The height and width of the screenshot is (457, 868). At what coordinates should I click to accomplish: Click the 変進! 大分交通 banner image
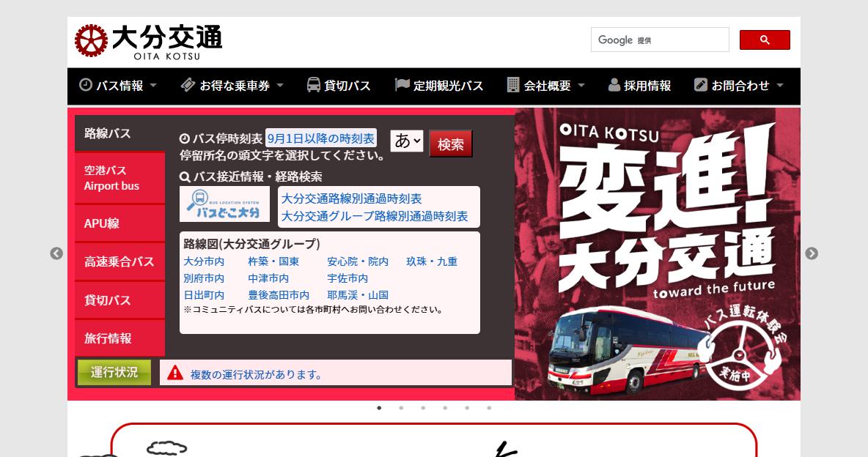click(x=658, y=254)
